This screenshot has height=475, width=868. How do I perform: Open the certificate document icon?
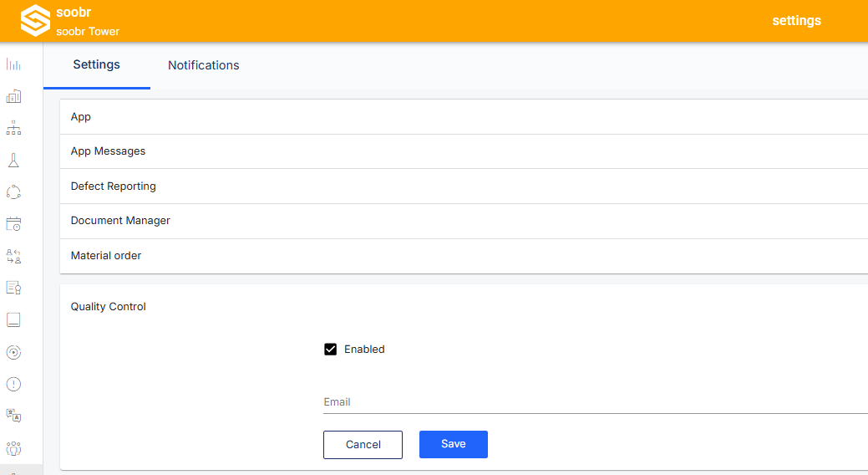14,289
